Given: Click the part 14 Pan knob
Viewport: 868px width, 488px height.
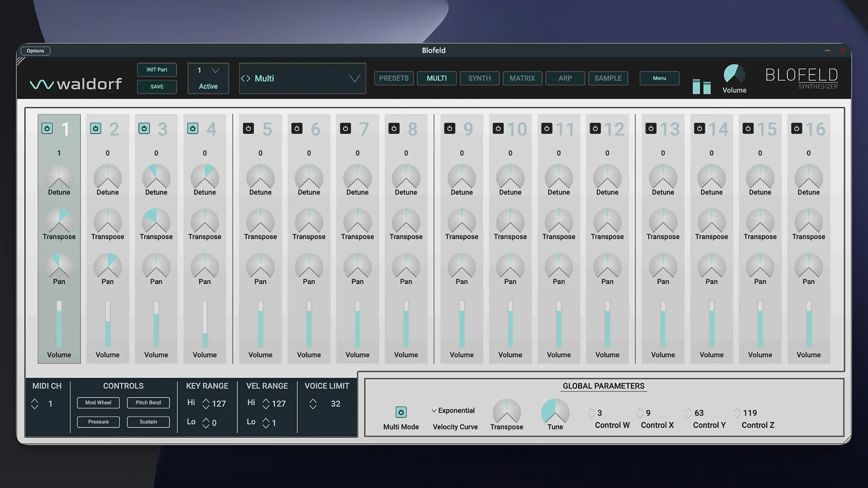Looking at the screenshot, I should (712, 266).
